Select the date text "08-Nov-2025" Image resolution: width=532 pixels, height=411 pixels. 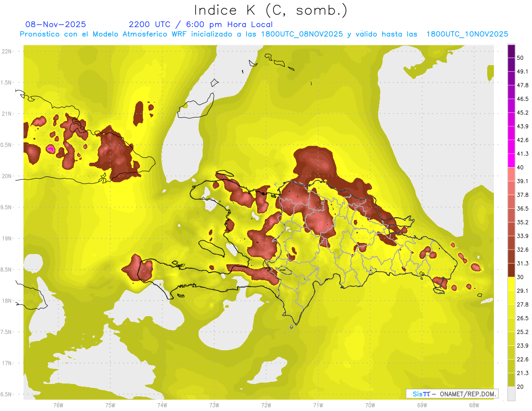56,24
